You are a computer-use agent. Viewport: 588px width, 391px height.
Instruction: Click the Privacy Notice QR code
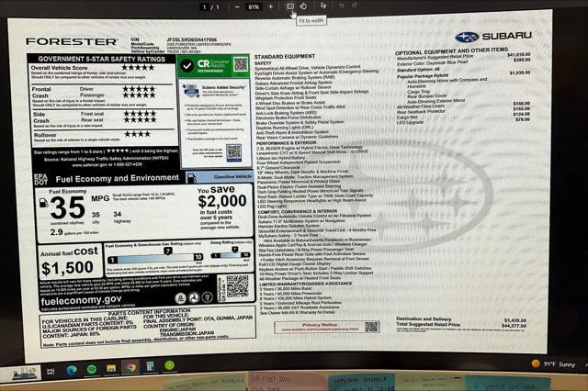tap(371, 327)
